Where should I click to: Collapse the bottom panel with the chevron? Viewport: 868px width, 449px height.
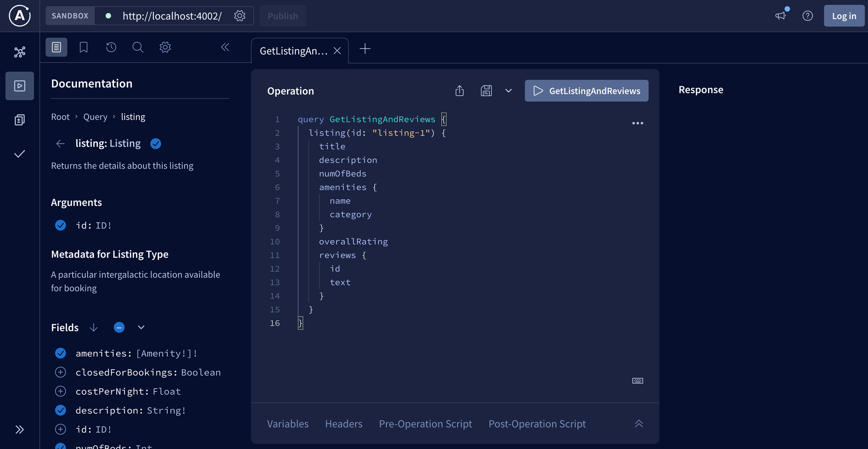pos(639,424)
